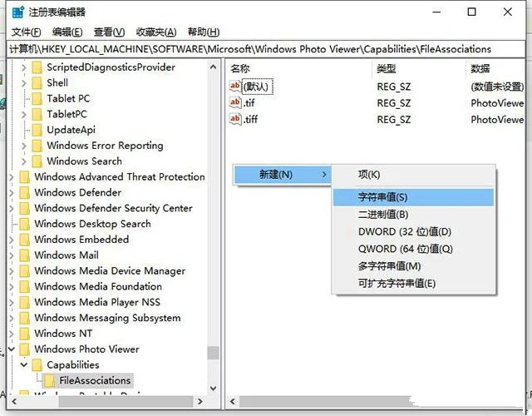Viewport: 532px width, 416px height.
Task: Click the string value icon beside .tif
Action: [235, 103]
